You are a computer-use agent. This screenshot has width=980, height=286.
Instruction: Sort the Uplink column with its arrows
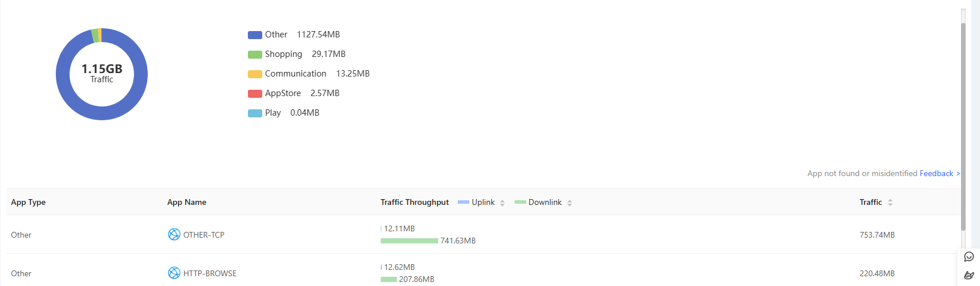click(x=502, y=203)
